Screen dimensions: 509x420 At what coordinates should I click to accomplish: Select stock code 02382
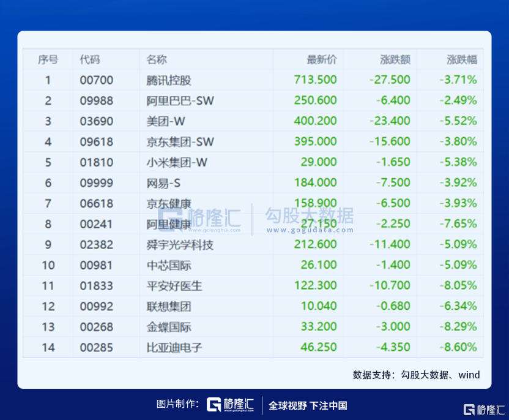click(x=97, y=245)
